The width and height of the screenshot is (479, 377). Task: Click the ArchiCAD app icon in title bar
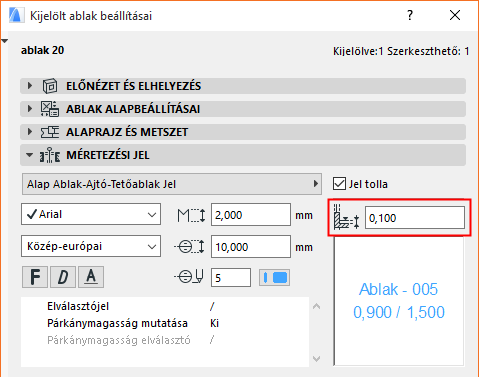pyautogui.click(x=16, y=15)
